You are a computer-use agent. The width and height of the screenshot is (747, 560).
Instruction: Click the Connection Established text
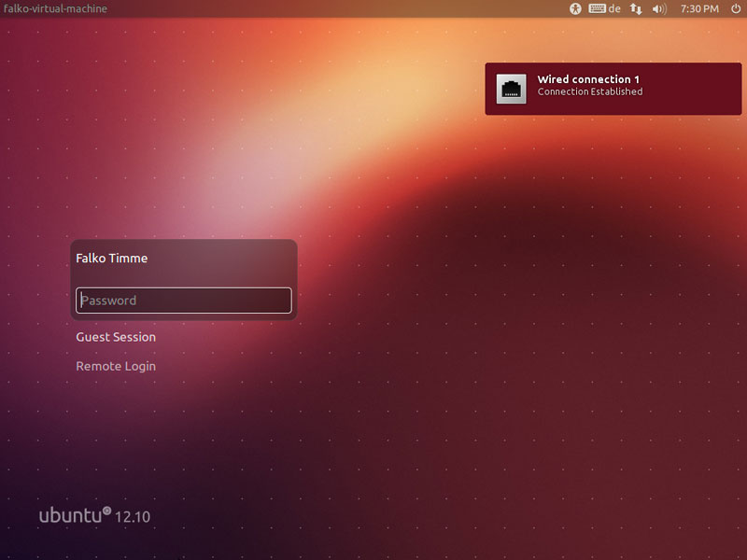click(x=590, y=91)
